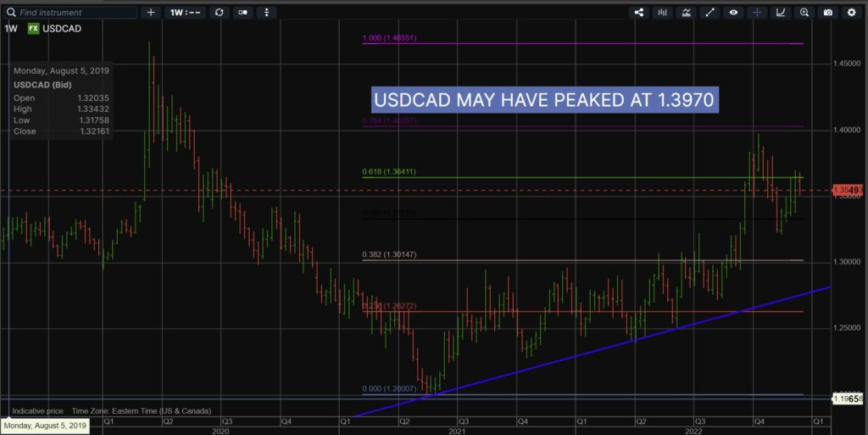The width and height of the screenshot is (868, 435).
Task: Click the FX asset class badge
Action: coord(33,28)
